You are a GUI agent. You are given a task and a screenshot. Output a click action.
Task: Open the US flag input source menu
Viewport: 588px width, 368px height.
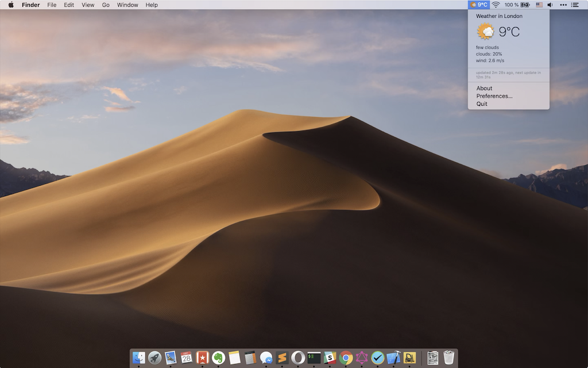(x=539, y=5)
